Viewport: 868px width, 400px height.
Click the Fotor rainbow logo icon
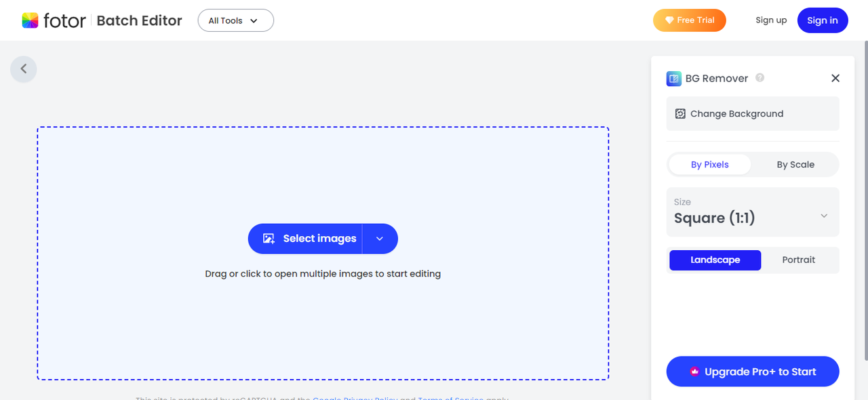click(x=30, y=20)
